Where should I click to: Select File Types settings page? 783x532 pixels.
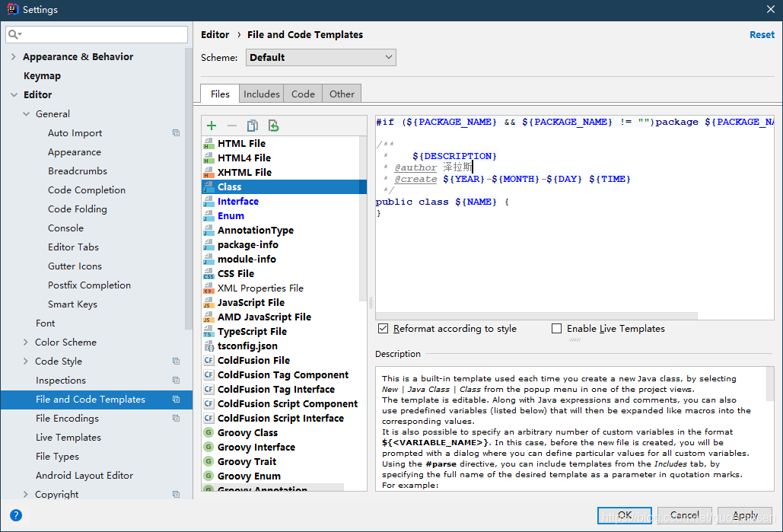coord(57,456)
